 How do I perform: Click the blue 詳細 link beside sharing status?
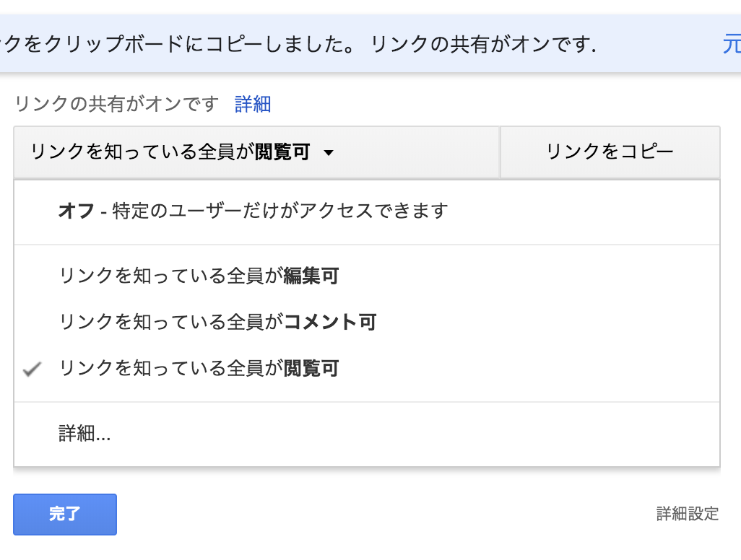tap(253, 105)
